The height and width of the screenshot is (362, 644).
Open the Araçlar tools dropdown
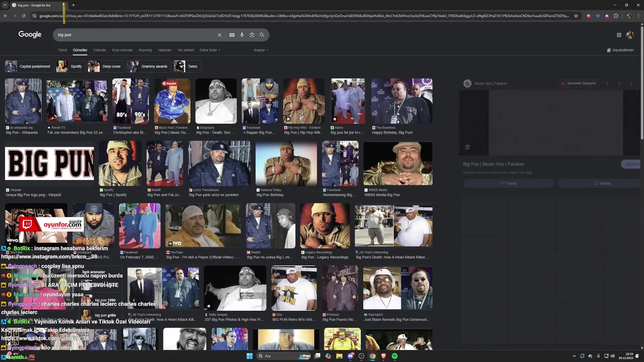tap(261, 50)
